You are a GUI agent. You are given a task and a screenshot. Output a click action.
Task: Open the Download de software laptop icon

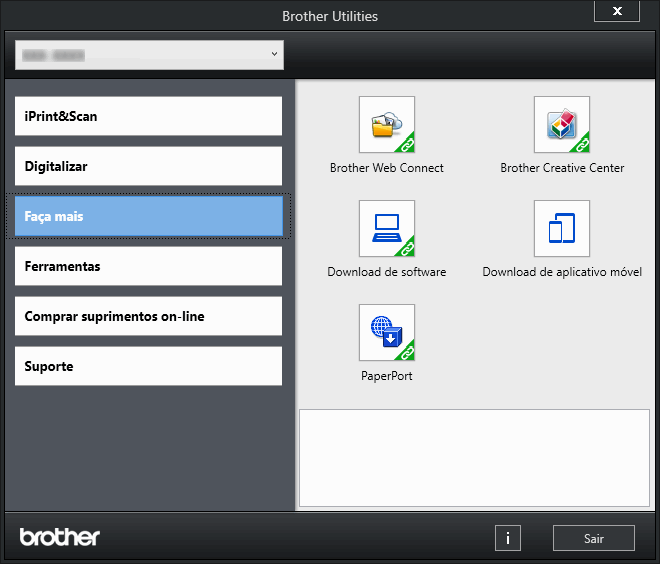tap(386, 229)
